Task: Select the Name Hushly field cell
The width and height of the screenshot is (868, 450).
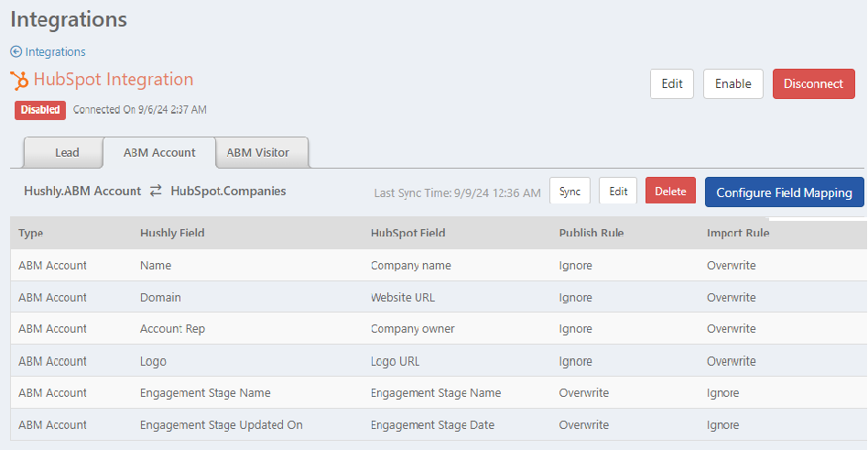Action: [x=156, y=266]
